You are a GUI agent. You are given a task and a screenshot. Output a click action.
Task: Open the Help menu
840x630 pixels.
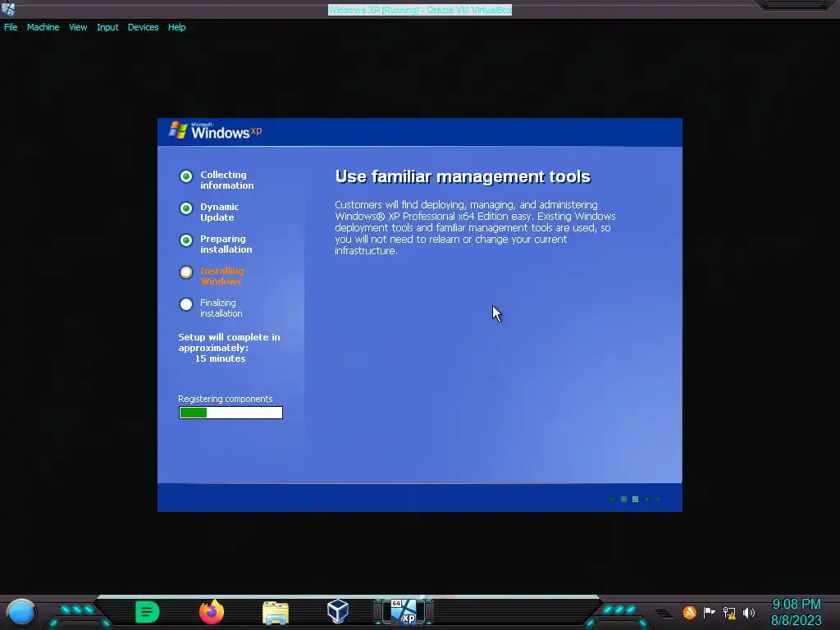pyautogui.click(x=177, y=27)
